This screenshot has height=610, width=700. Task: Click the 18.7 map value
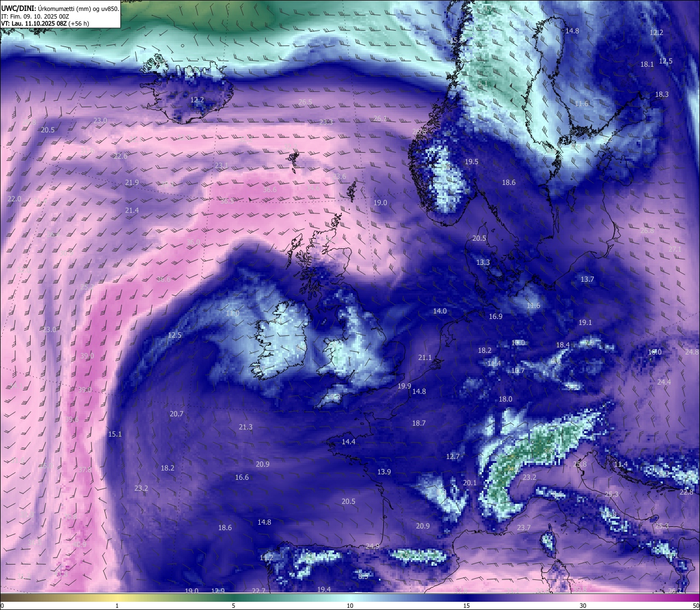click(419, 423)
